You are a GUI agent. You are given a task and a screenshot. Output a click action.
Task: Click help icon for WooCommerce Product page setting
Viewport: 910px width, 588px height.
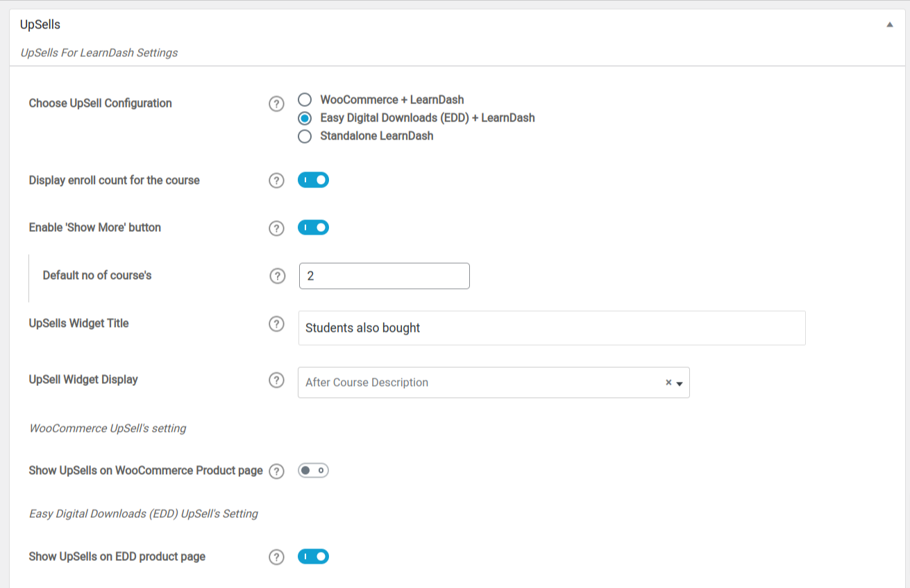coord(276,471)
